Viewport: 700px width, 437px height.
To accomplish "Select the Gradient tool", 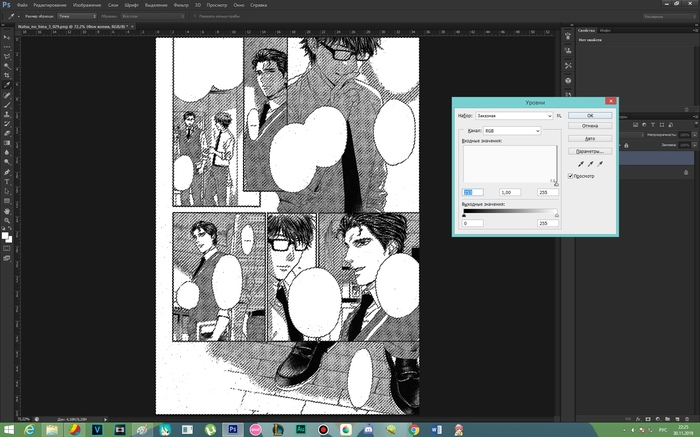I will tap(7, 143).
